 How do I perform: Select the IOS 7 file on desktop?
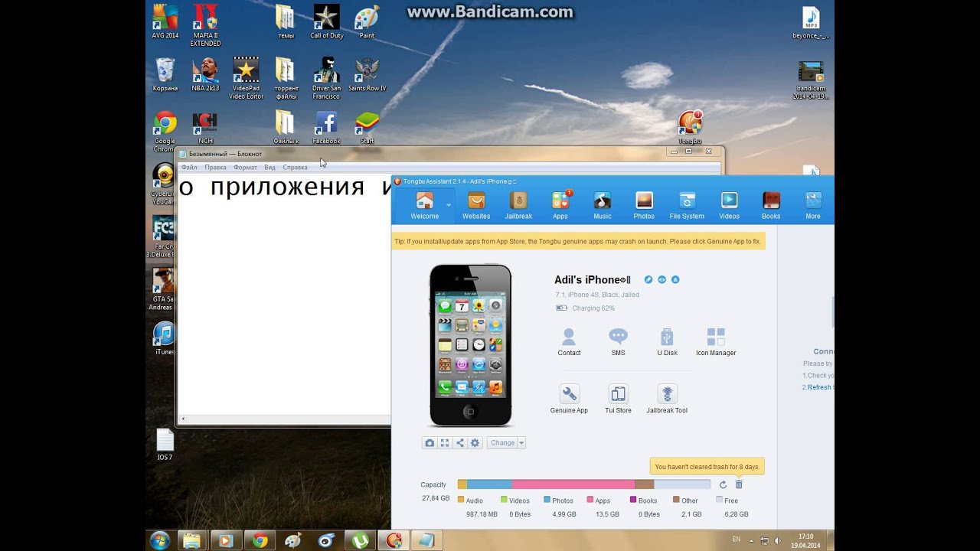click(x=165, y=445)
